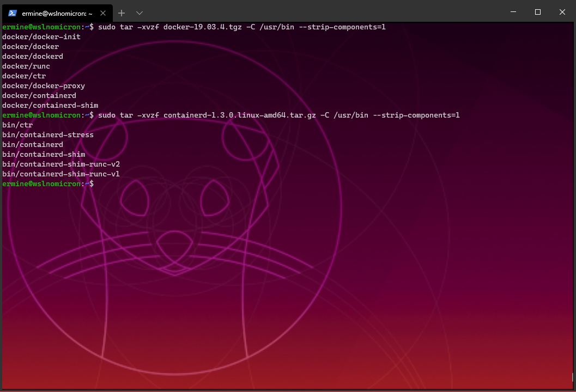Open the Windows Terminal tab options chevron
This screenshot has width=576, height=392.
tap(140, 13)
